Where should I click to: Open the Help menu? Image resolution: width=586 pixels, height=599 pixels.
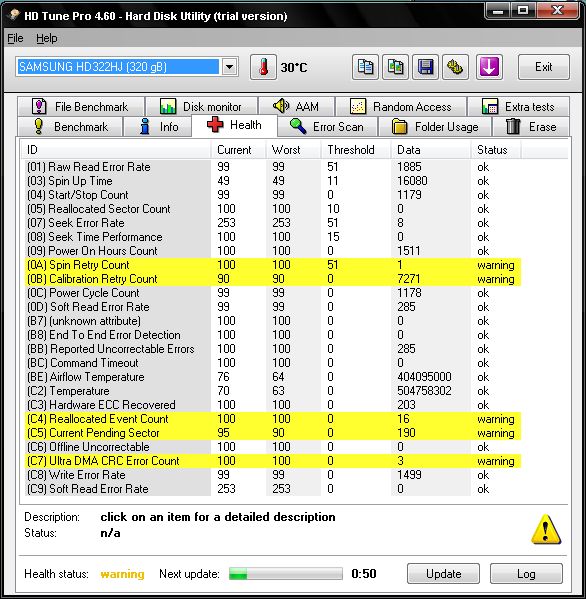tap(47, 38)
